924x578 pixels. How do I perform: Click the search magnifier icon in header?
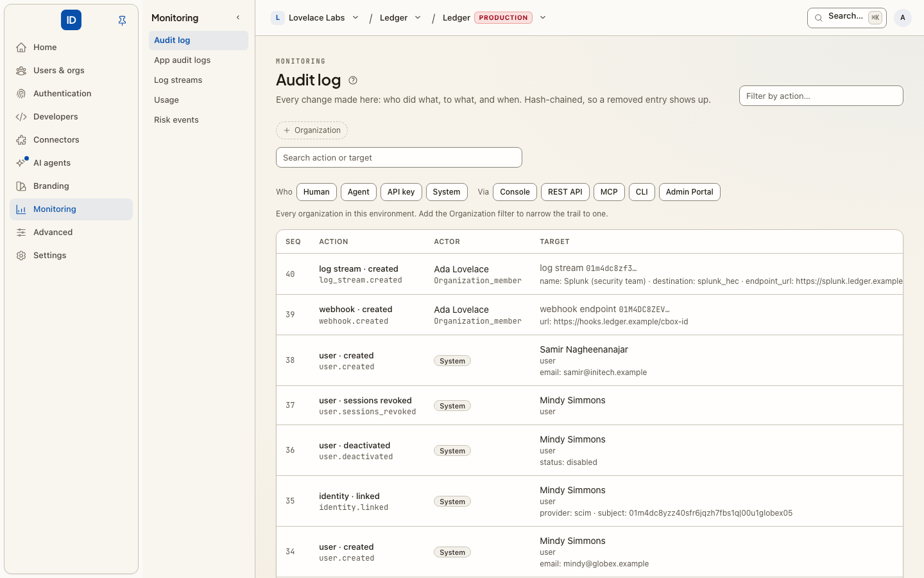(819, 18)
